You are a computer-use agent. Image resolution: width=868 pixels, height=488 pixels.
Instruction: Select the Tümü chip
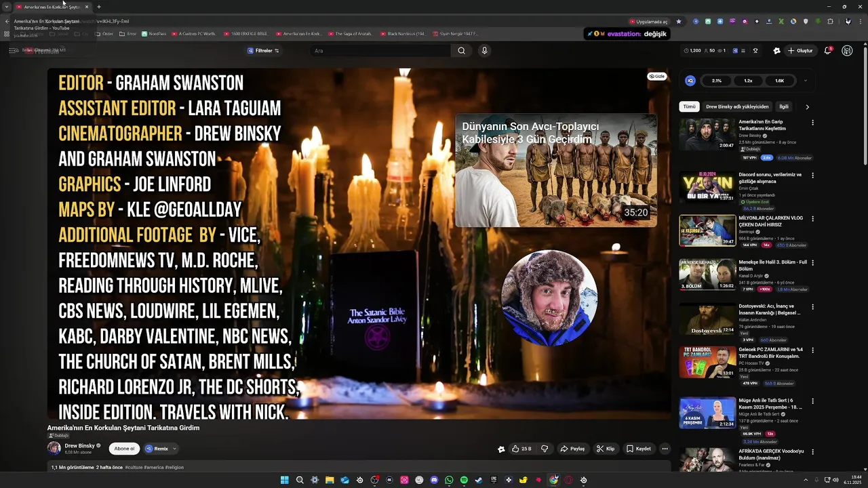(x=689, y=106)
